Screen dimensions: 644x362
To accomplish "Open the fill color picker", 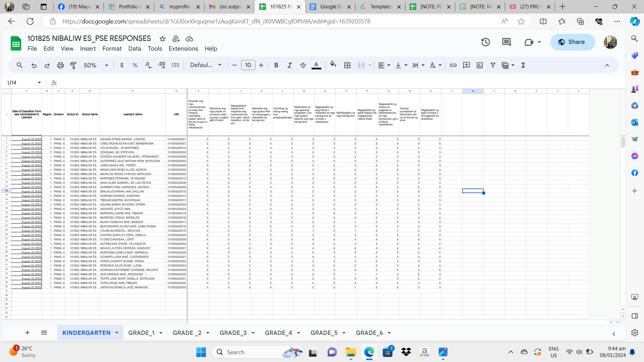I will [333, 65].
